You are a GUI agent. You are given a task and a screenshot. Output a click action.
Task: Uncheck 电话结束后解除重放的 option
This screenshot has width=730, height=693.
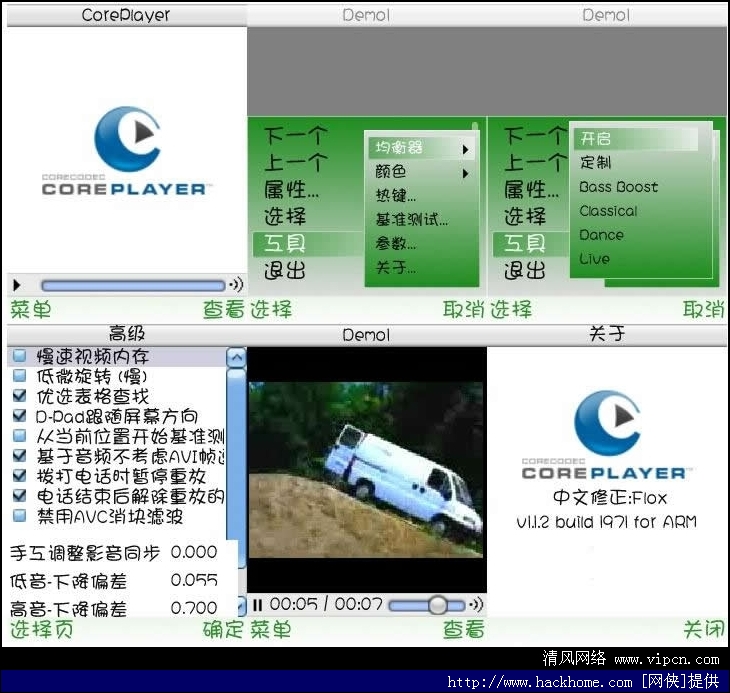(x=20, y=495)
